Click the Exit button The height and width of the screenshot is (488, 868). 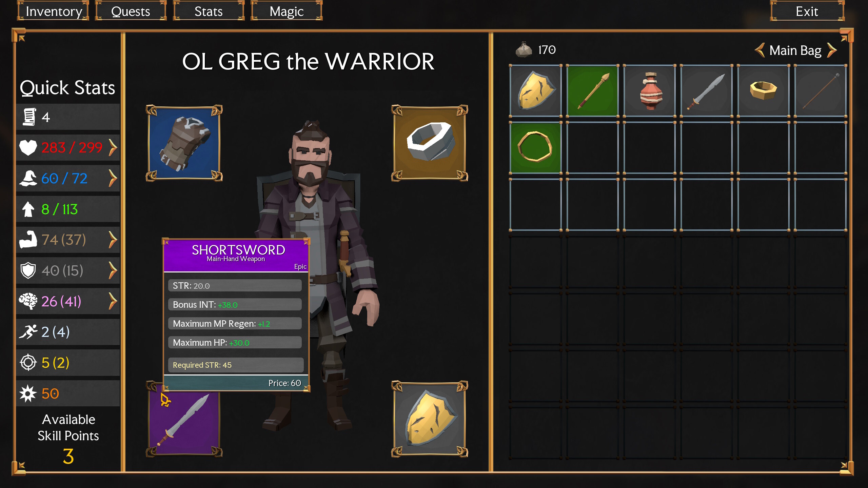coord(807,11)
